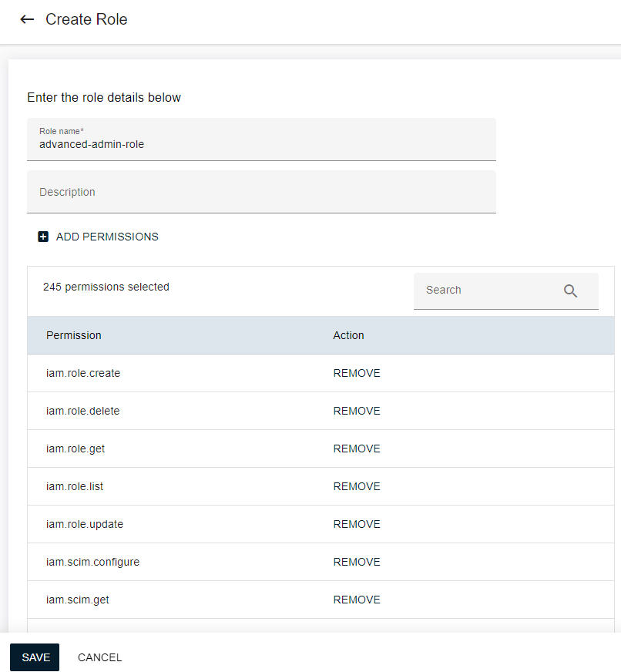Viewport: 621px width, 672px height.
Task: Click the plus icon beside Add Permissions
Action: click(43, 237)
